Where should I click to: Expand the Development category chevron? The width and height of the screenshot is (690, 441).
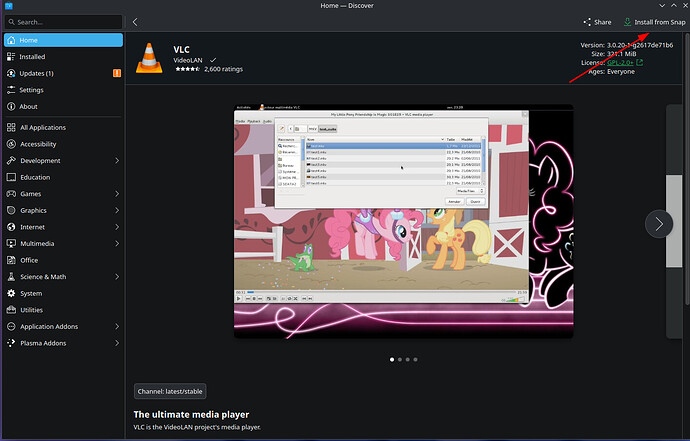click(117, 160)
